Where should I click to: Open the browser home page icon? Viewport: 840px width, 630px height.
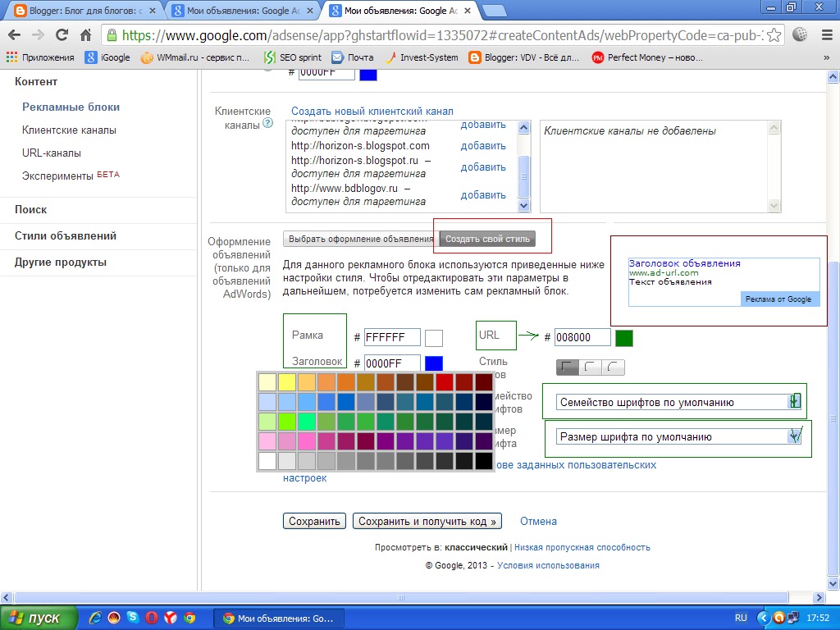85,35
